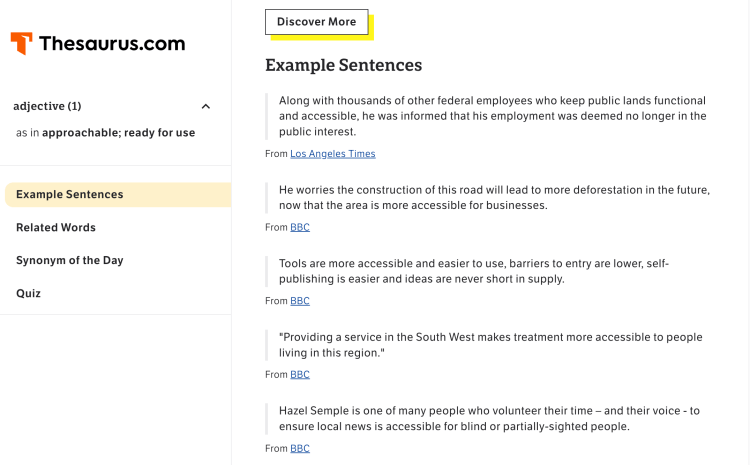The height and width of the screenshot is (465, 750).
Task: Click "approachable; ready for use" definition text
Action: coord(118,133)
